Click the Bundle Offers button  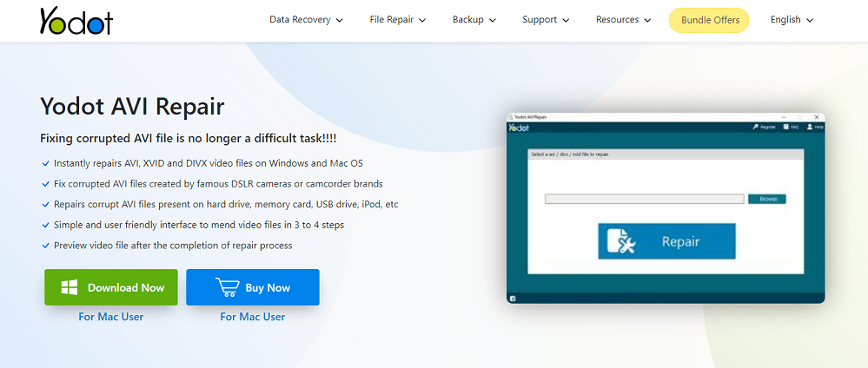(x=710, y=21)
